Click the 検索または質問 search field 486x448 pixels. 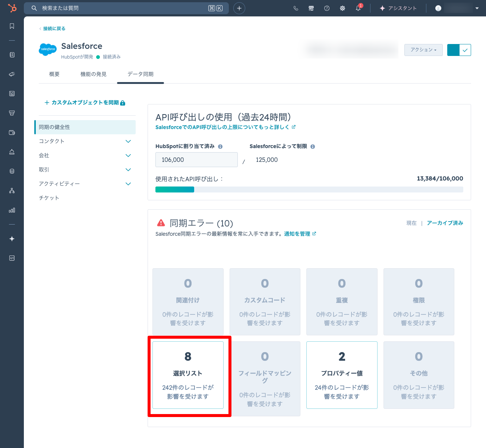[126, 8]
